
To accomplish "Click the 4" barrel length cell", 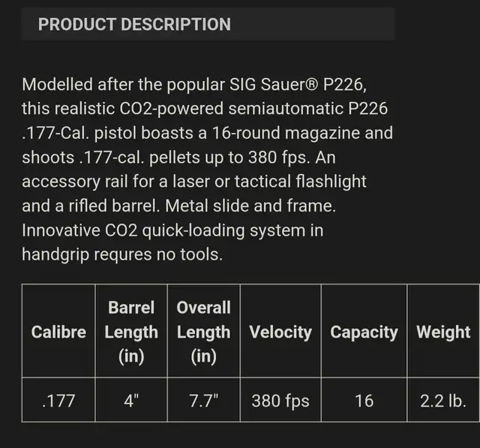I will [x=131, y=400].
